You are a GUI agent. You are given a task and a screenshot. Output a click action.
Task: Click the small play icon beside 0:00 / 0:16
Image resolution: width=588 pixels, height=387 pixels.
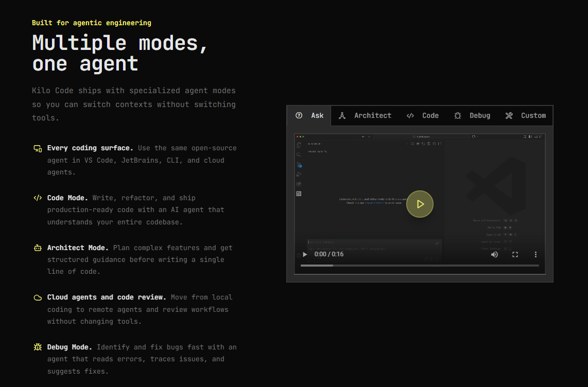(305, 254)
